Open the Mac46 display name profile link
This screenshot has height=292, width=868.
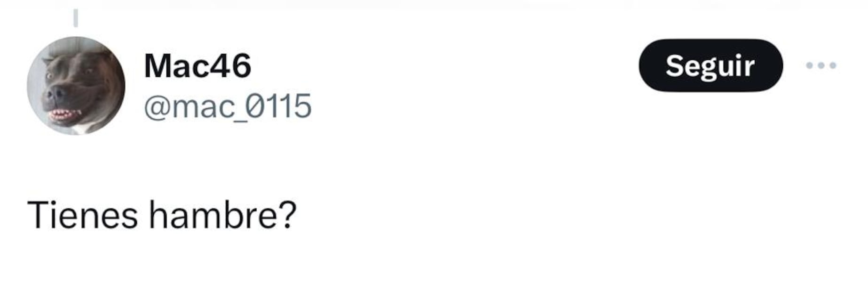pyautogui.click(x=197, y=66)
